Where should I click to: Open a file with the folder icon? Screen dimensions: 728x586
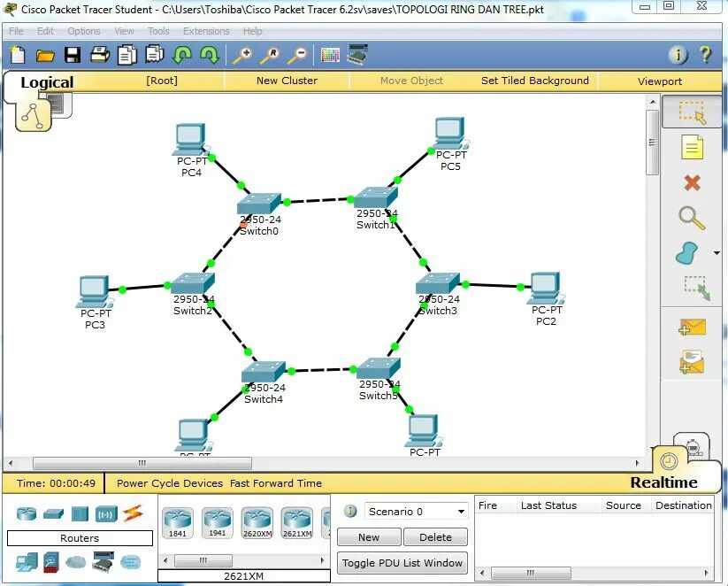pos(45,55)
